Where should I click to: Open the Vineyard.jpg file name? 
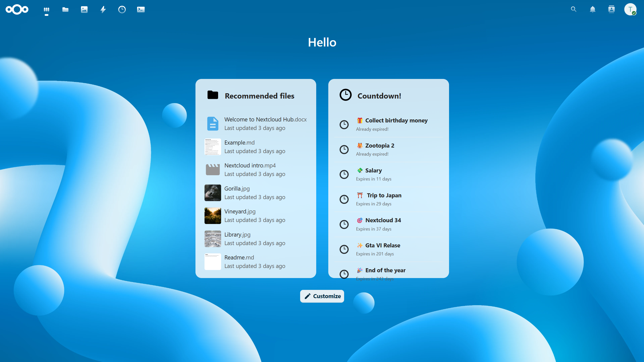coord(240,211)
